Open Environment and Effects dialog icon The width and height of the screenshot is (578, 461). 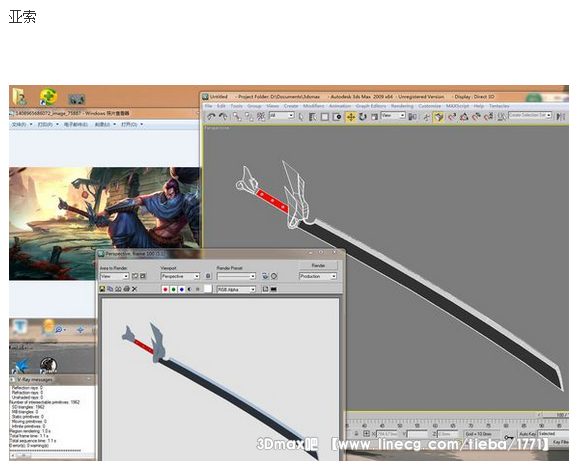pyautogui.click(x=274, y=276)
